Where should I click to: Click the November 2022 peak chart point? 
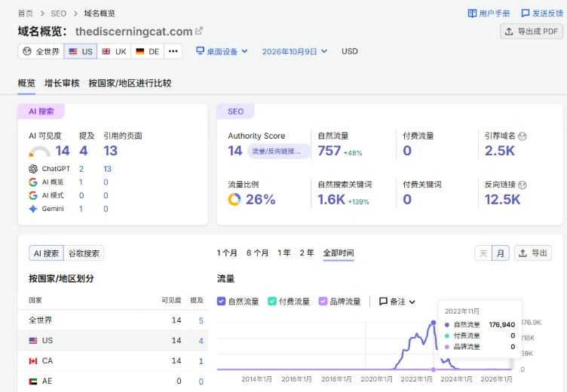click(434, 322)
